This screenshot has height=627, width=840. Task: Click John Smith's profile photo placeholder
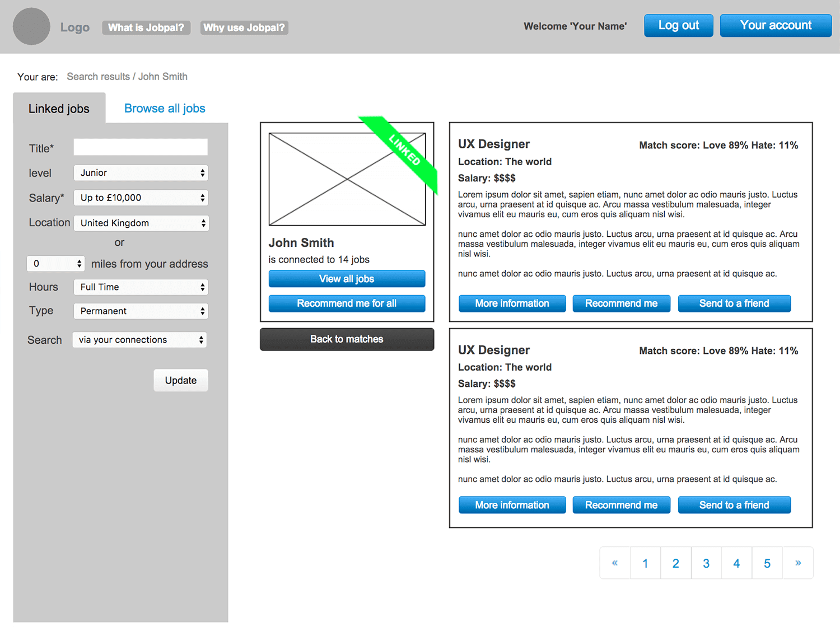coord(347,179)
